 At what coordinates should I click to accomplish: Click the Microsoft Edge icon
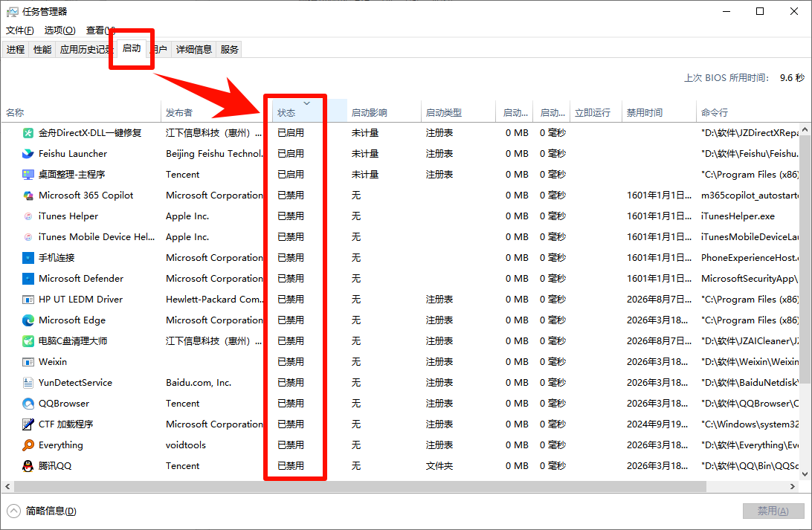[x=28, y=320]
